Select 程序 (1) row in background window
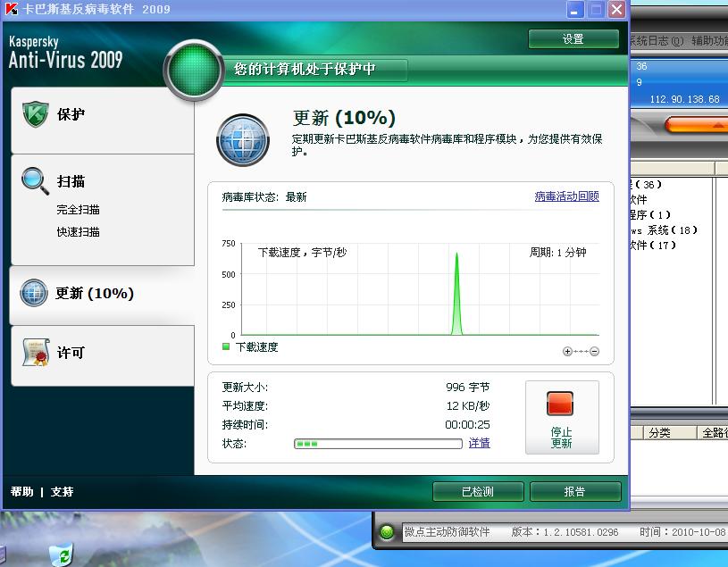The image size is (728, 567). pos(650,215)
